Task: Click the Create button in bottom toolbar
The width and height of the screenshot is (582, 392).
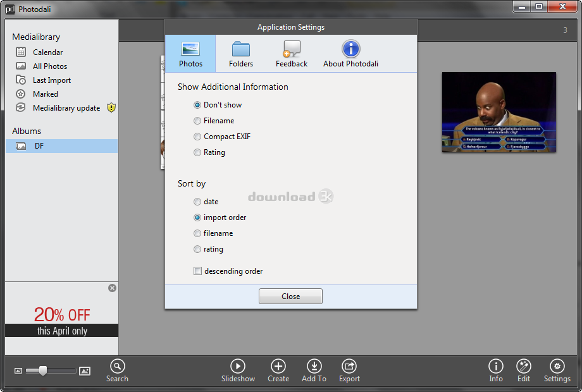Action: [x=278, y=371]
